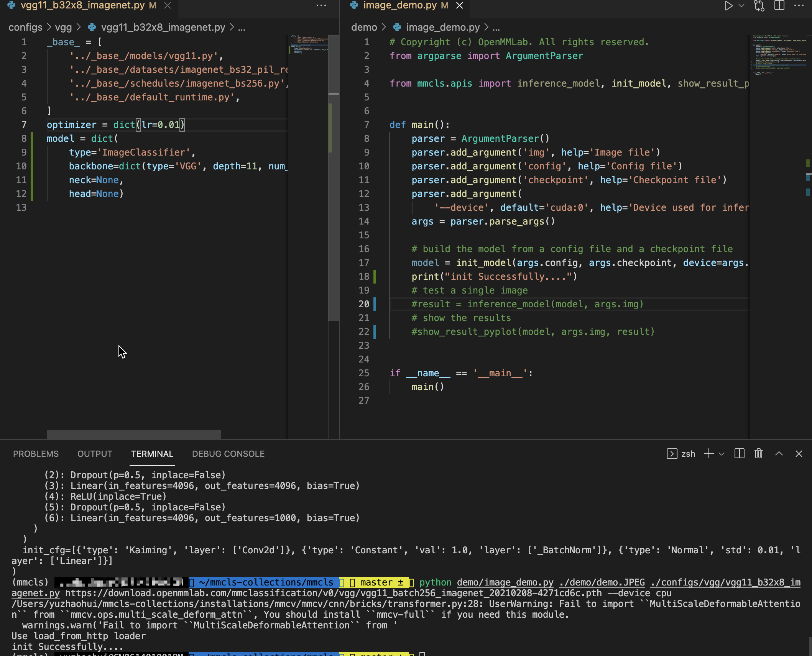
Task: Open the terminal profile selection dropdown
Action: (722, 454)
